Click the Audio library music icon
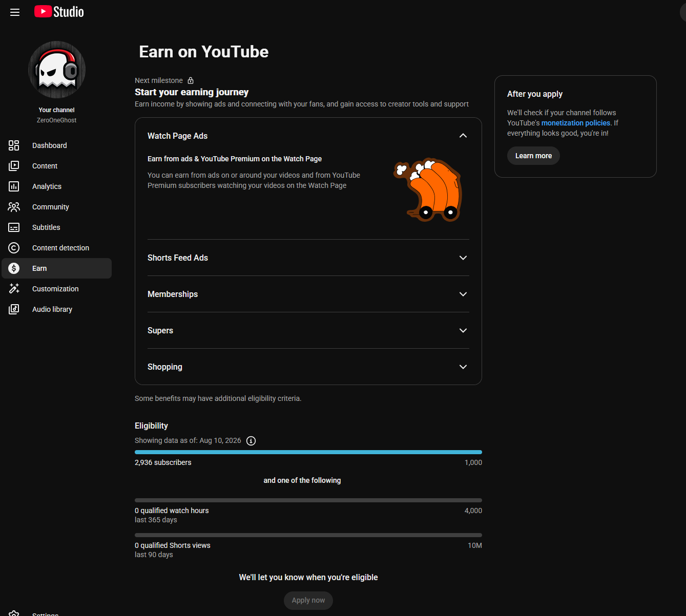The height and width of the screenshot is (616, 686). click(14, 309)
